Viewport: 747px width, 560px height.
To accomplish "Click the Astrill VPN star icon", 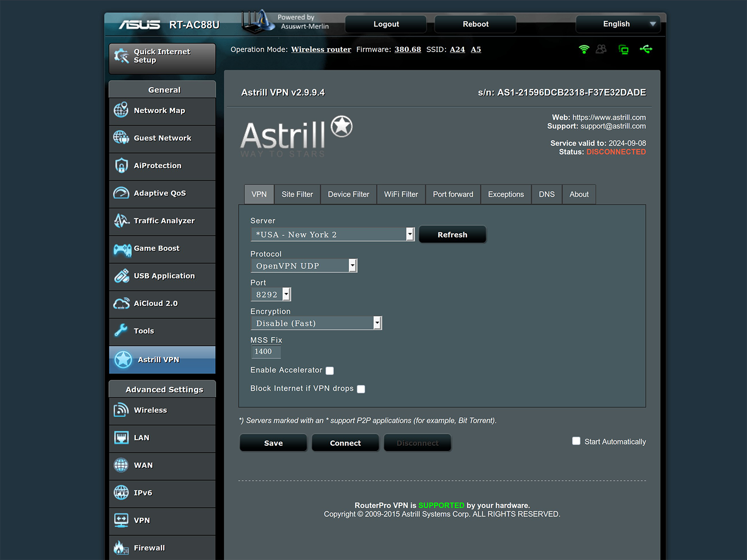I will (x=123, y=360).
